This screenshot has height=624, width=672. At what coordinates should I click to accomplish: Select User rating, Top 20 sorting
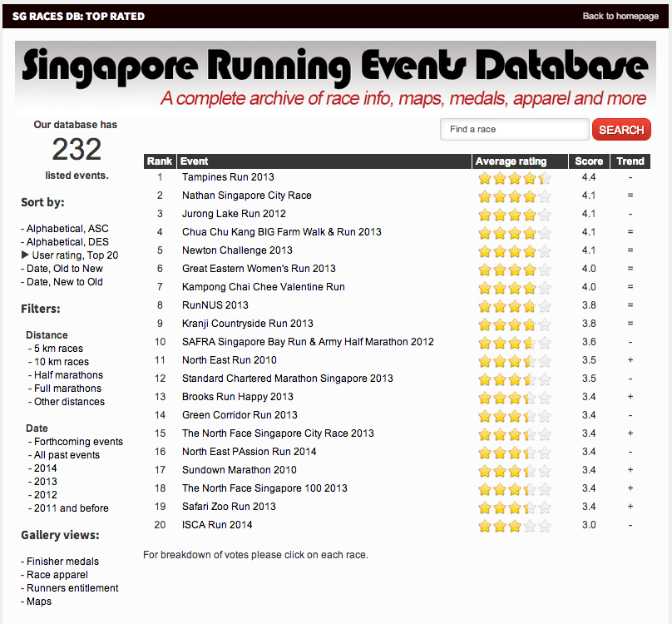tap(75, 255)
